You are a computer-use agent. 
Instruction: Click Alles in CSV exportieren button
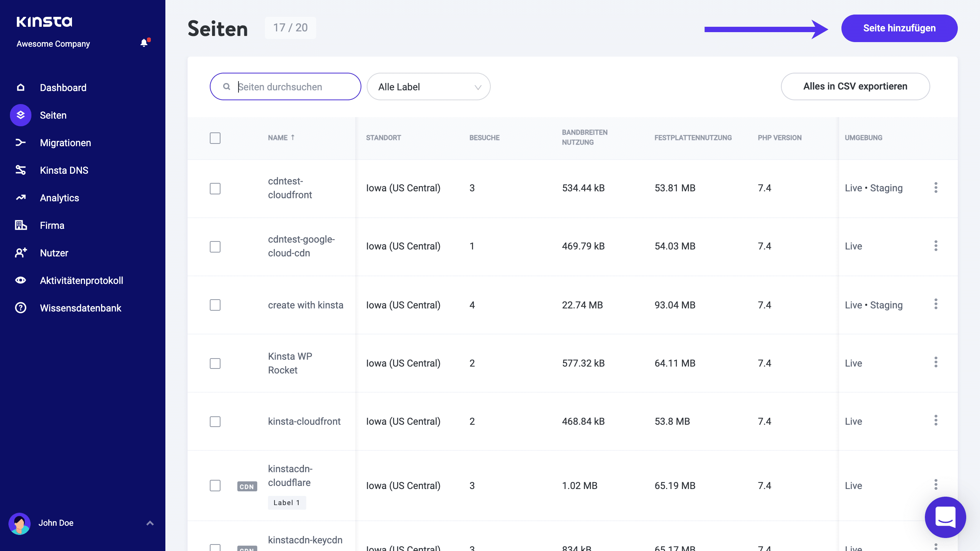(855, 86)
